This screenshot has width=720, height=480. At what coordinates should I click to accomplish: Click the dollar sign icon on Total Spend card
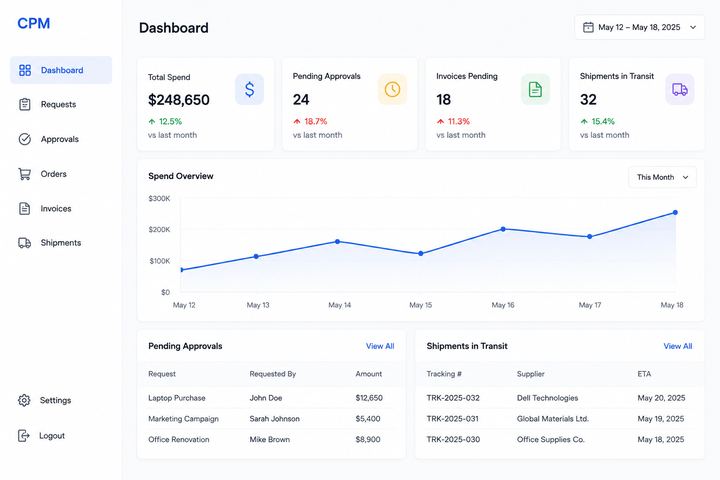click(x=249, y=89)
